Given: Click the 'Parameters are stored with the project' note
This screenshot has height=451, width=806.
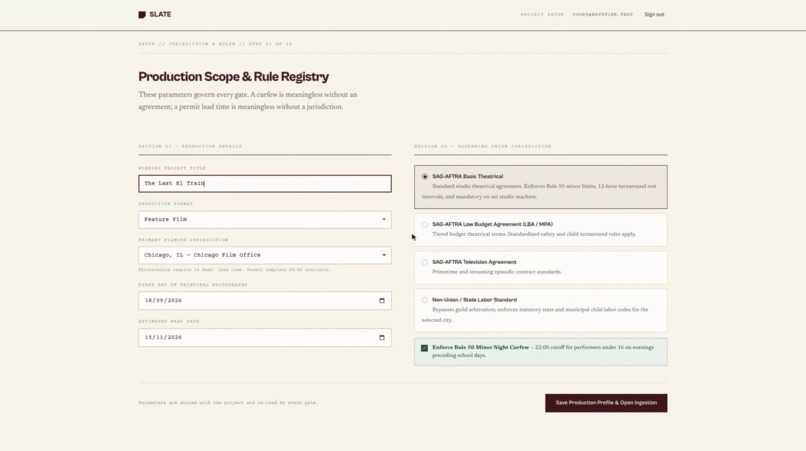Looking at the screenshot, I should point(228,403).
